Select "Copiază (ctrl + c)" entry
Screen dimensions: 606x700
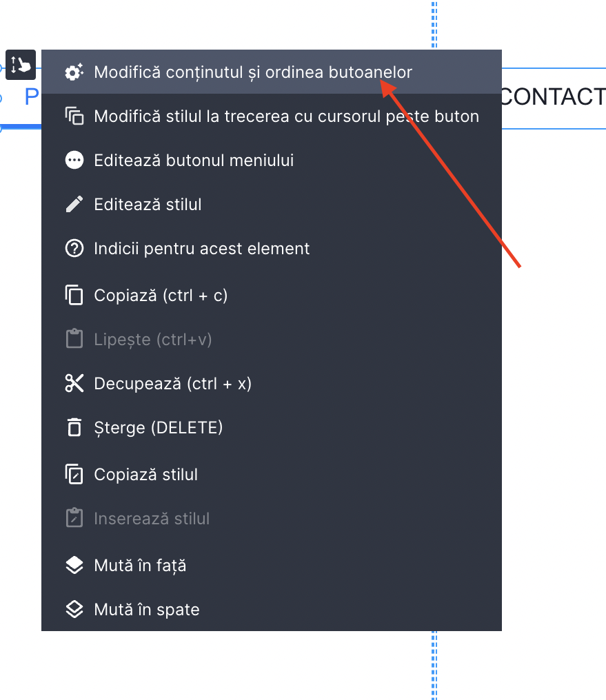161,296
